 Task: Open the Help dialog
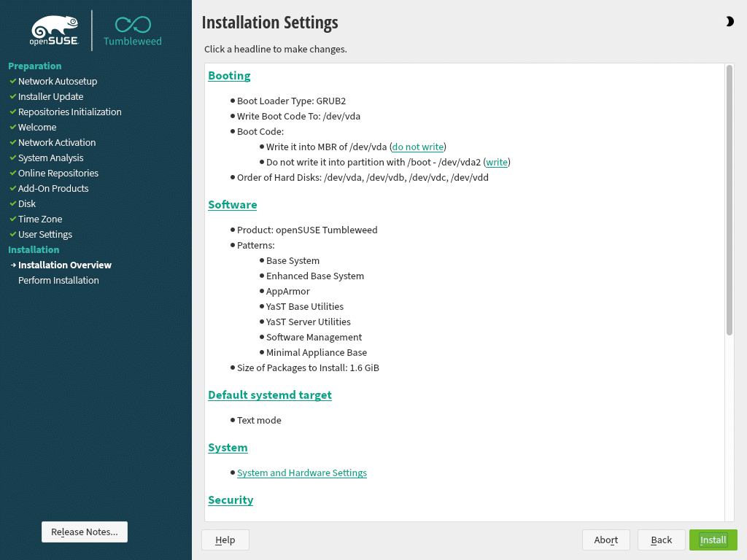click(225, 540)
